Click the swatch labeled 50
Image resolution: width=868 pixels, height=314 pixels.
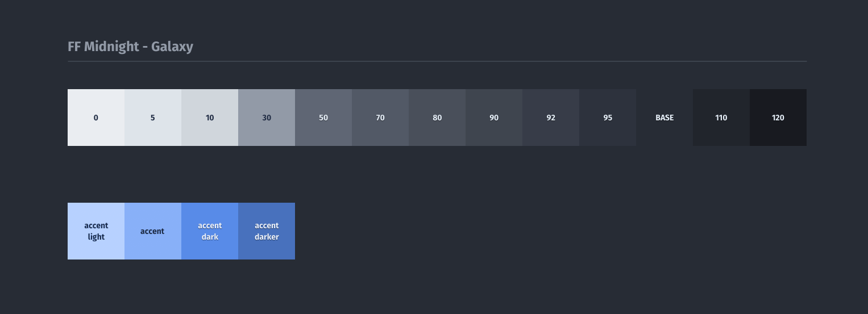[323, 118]
